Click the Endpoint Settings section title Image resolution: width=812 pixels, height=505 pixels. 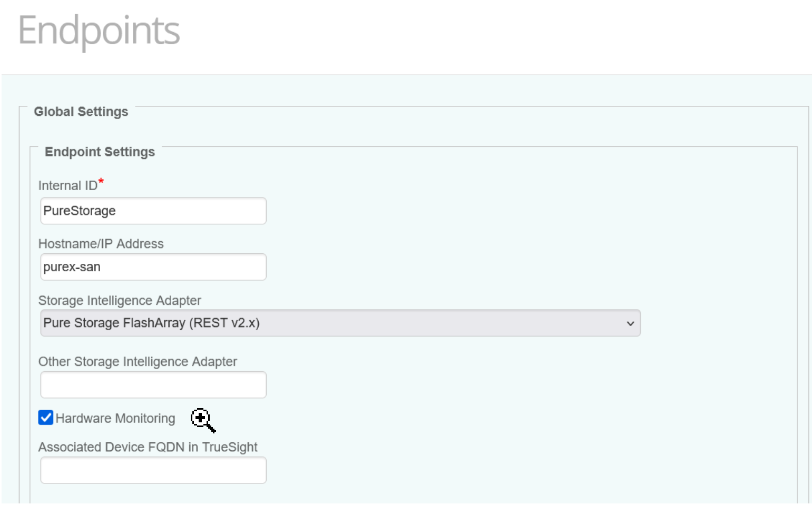[x=100, y=152]
